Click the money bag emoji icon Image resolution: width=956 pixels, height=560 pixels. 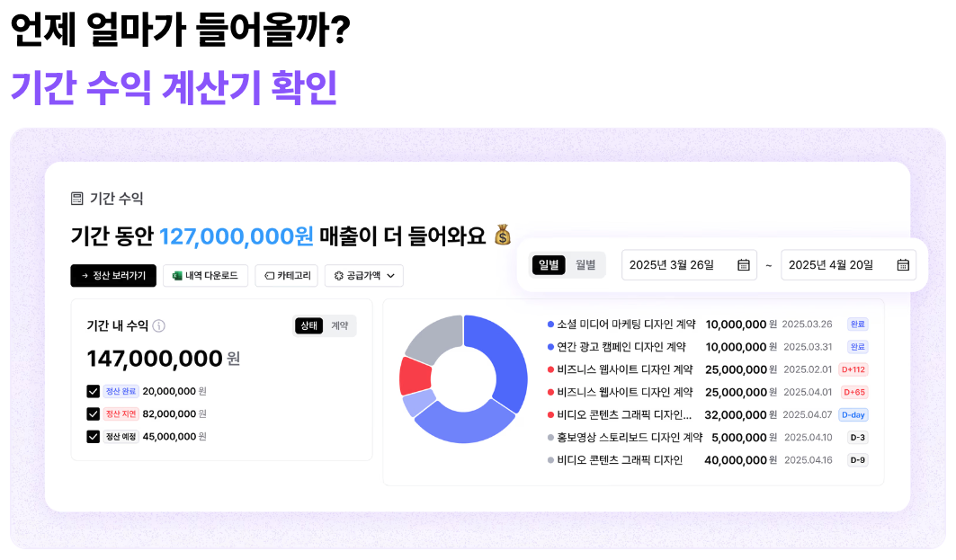pos(503,236)
